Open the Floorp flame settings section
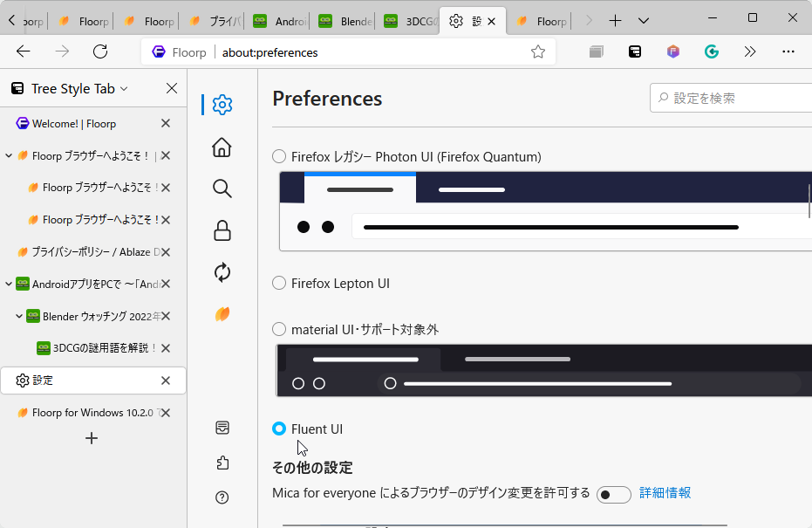This screenshot has height=528, width=812. [222, 314]
